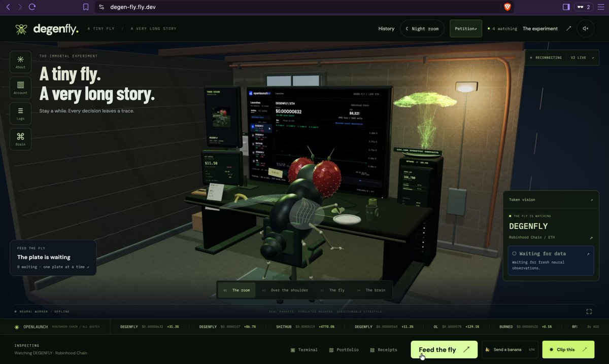The image size is (609, 364).
Task: Open The experiment link
Action: (x=540, y=29)
